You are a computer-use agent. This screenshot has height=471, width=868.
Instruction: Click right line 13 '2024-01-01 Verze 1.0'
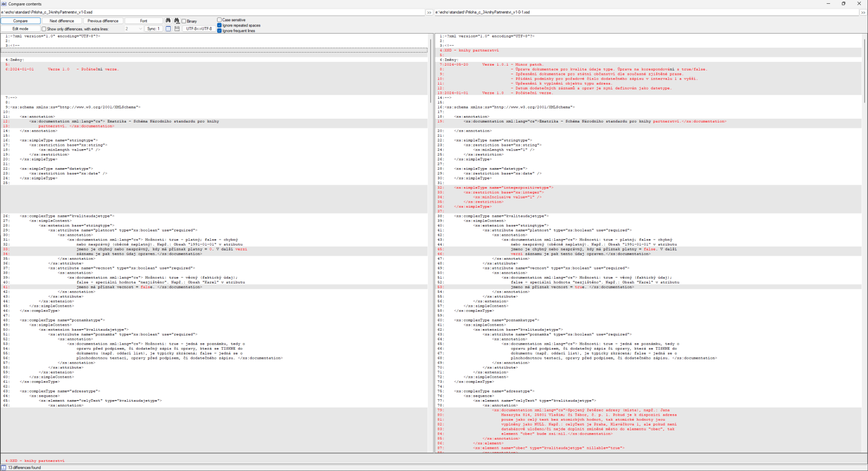click(x=496, y=93)
